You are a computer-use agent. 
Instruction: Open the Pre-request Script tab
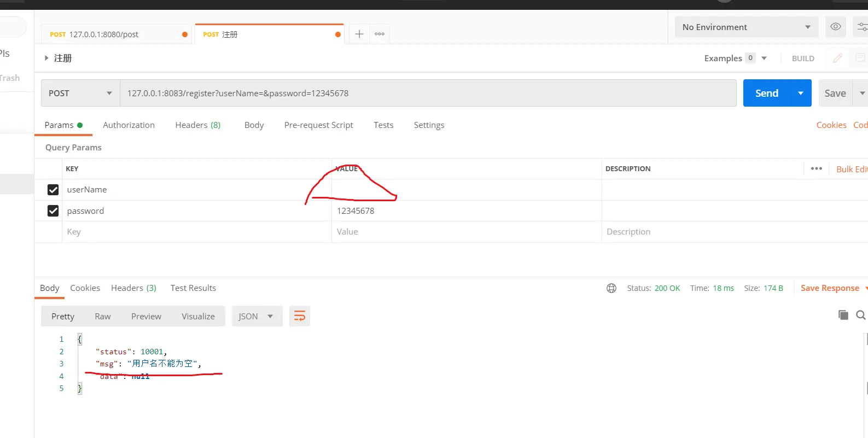(x=318, y=125)
